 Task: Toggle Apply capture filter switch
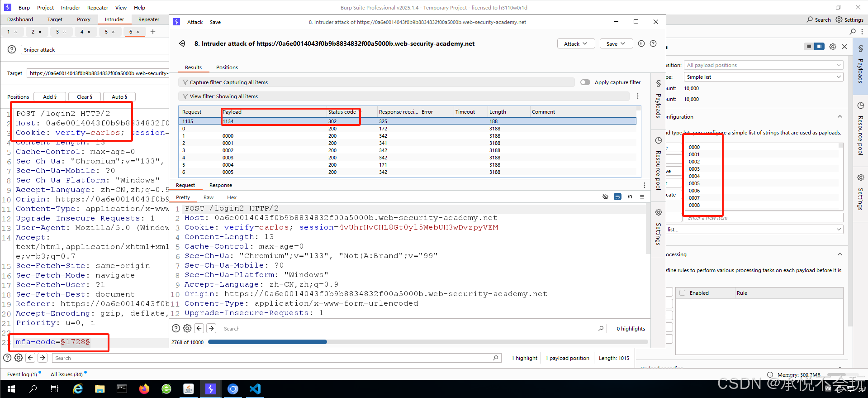click(x=585, y=82)
